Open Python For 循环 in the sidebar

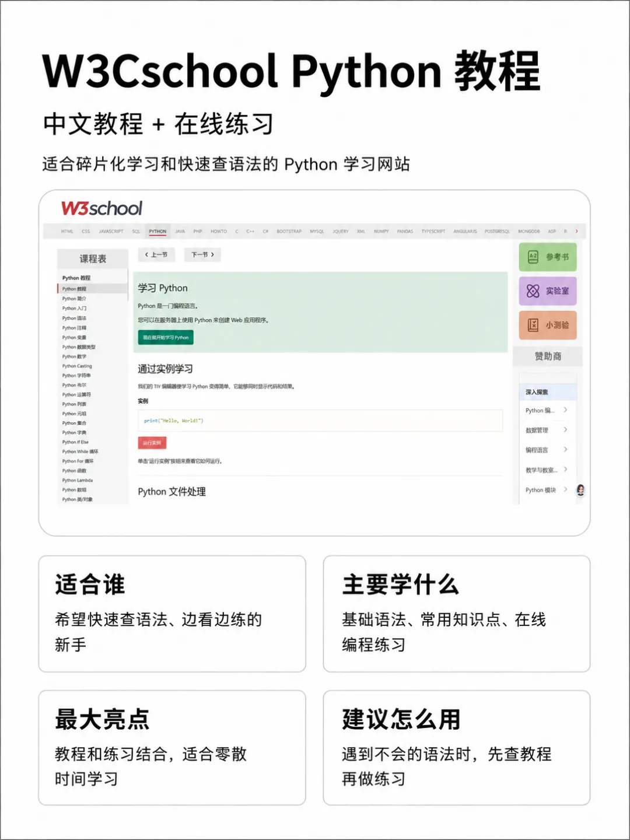pos(78,461)
